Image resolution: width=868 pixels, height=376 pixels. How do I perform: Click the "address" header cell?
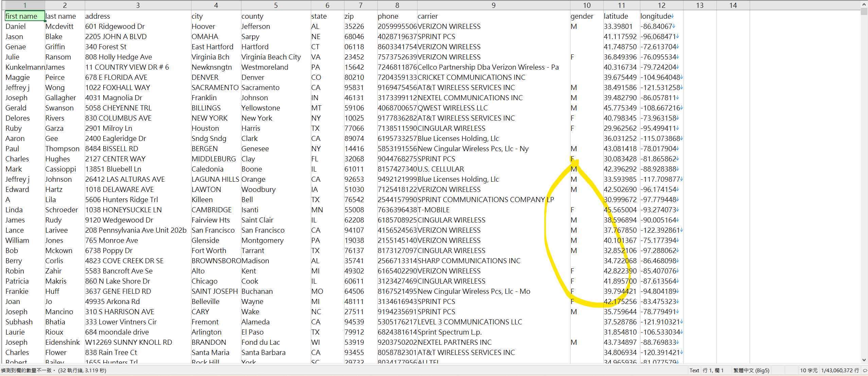[x=138, y=16]
